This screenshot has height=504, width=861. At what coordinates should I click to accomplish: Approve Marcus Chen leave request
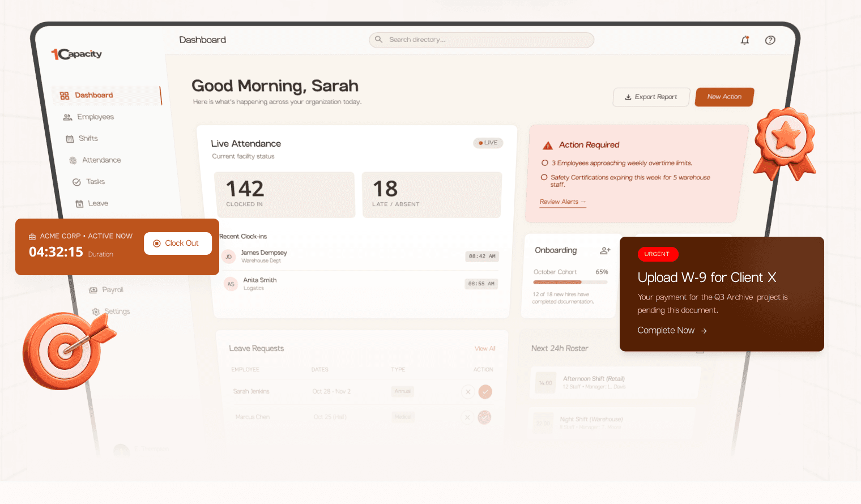[484, 417]
